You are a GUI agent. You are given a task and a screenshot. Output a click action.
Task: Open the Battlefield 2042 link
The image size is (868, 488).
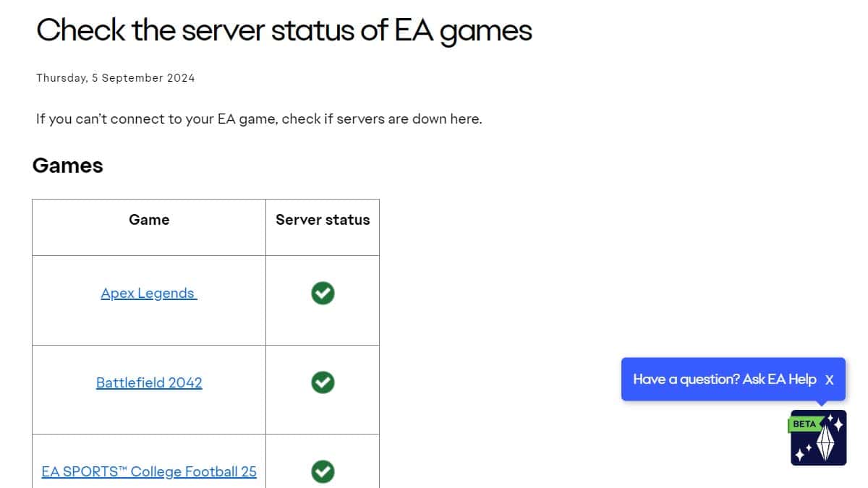pyautogui.click(x=149, y=382)
